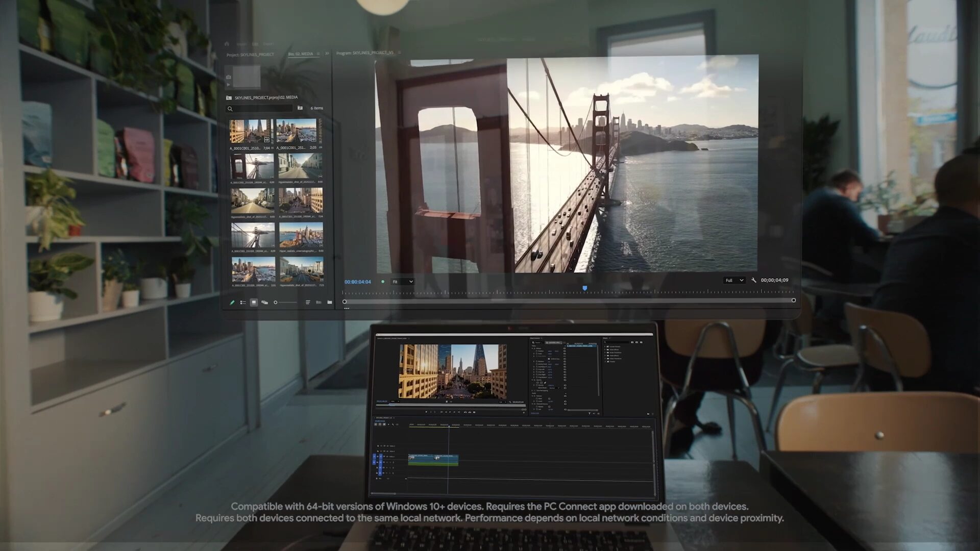Click the bin folder-up navigation icon

229,97
